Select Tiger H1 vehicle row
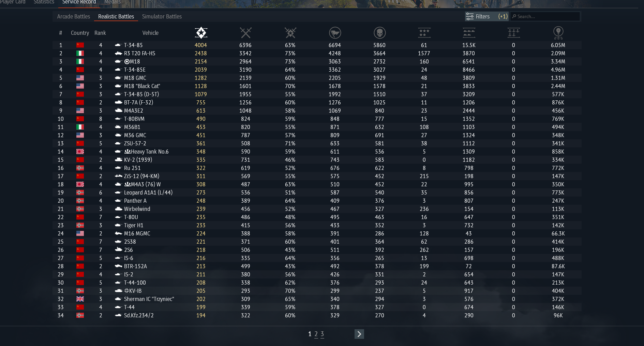This screenshot has height=346, width=644. pos(317,225)
